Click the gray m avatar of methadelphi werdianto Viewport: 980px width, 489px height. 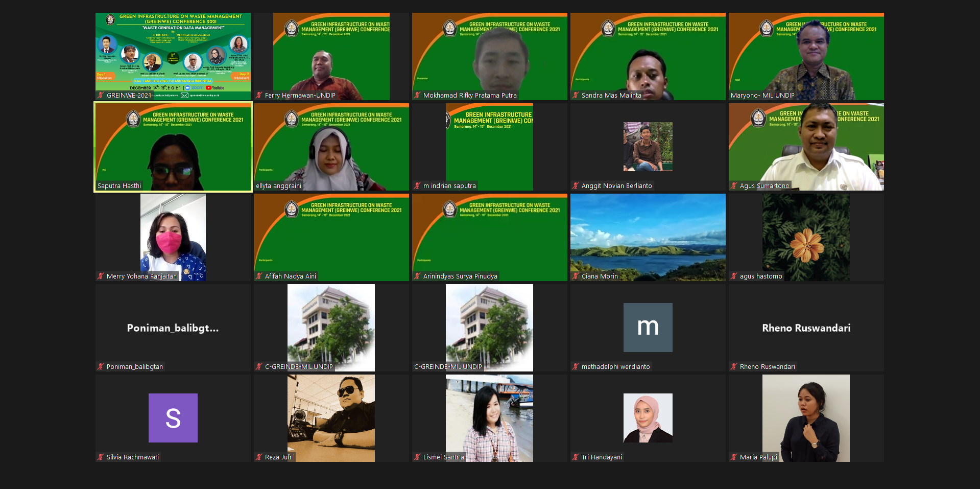[648, 328]
